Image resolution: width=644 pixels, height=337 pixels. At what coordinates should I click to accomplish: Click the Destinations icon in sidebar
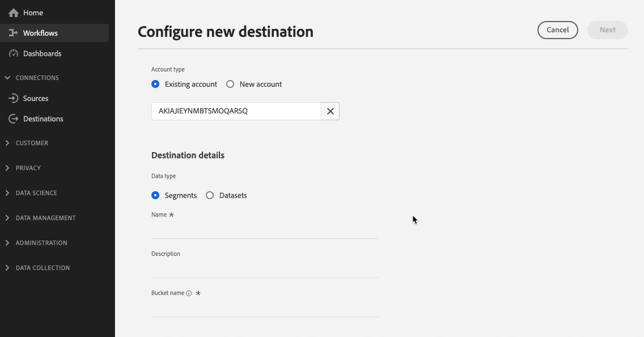(14, 119)
